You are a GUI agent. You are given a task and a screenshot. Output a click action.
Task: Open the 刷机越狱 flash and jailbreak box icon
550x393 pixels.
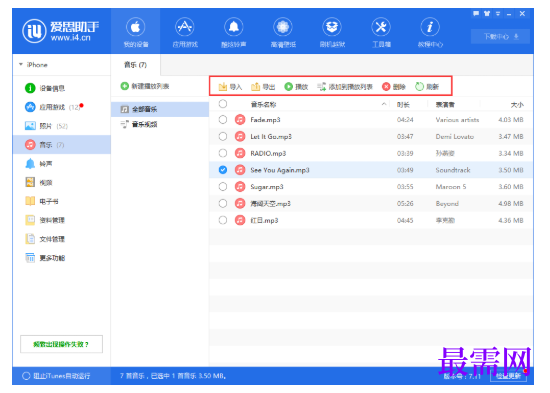click(332, 27)
